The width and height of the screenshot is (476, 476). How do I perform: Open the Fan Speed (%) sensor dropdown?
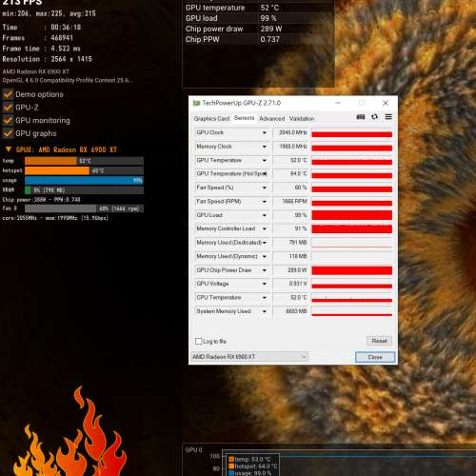(265, 188)
